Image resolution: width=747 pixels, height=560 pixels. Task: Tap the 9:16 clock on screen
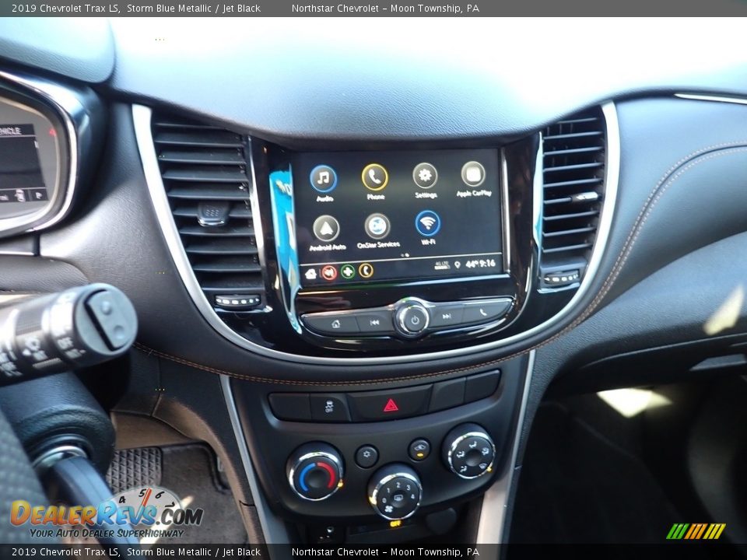[x=487, y=263]
